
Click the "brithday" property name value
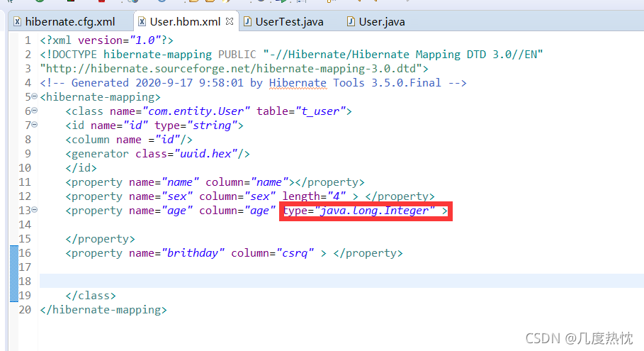(x=193, y=252)
